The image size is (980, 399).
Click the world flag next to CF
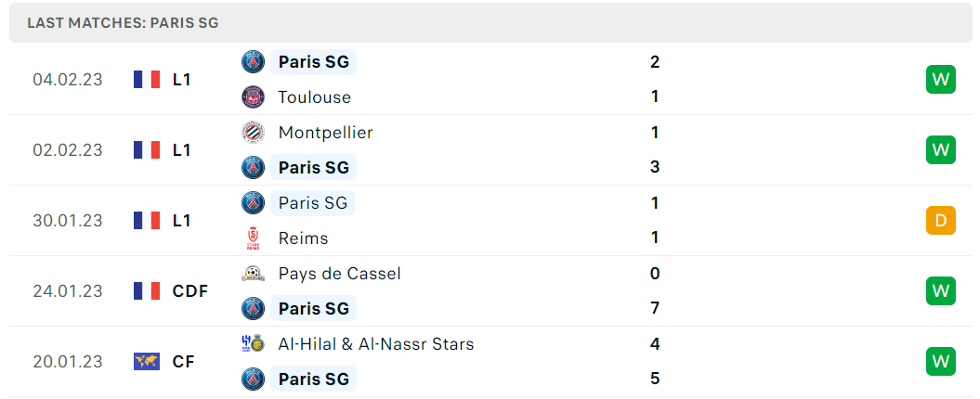tap(147, 362)
